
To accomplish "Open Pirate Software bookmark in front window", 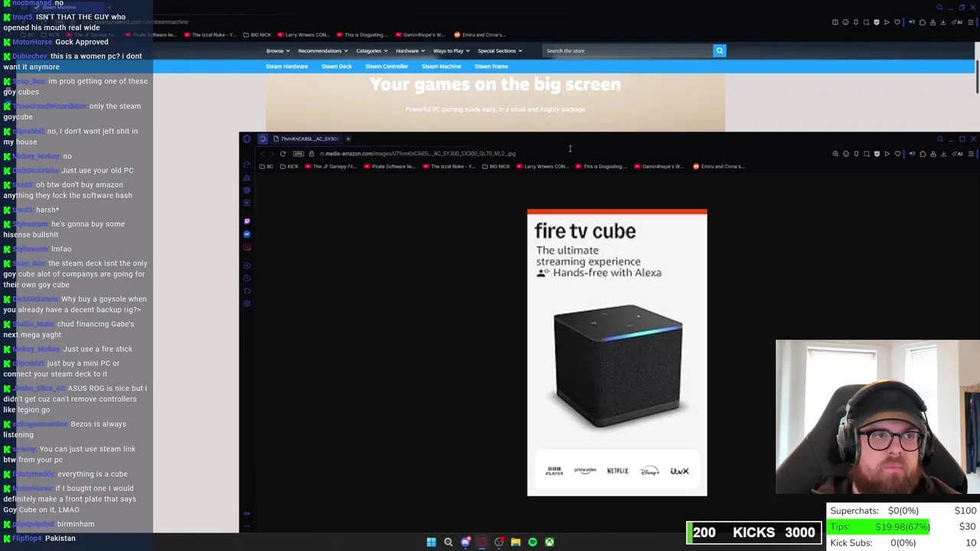I will tap(391, 166).
